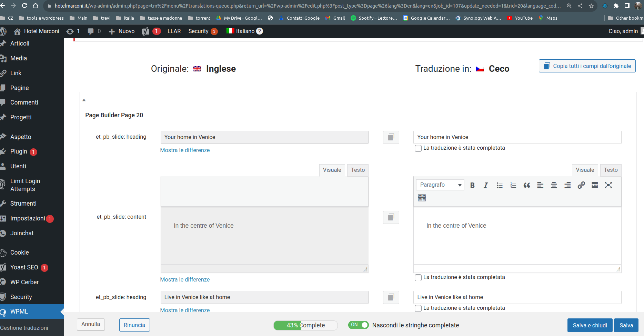Image resolution: width=644 pixels, height=336 pixels.
Task: Mark 'in the centre of Venice' translation completed
Action: (418, 278)
